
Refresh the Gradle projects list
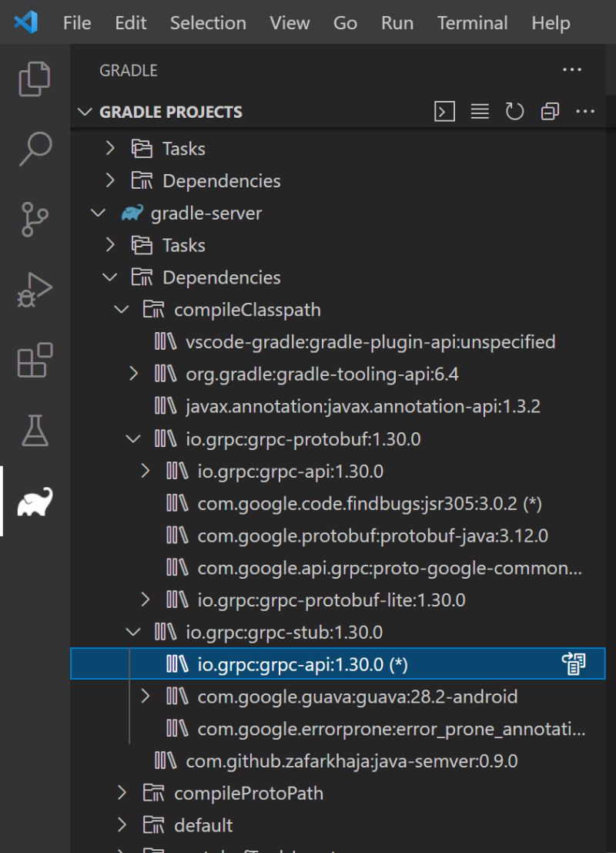[515, 111]
